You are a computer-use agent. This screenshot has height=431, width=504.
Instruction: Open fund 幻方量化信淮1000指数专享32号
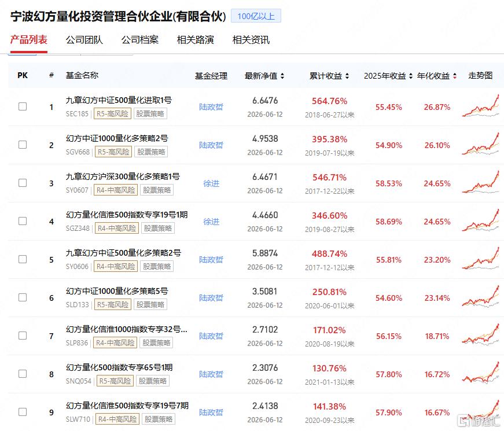tap(127, 329)
